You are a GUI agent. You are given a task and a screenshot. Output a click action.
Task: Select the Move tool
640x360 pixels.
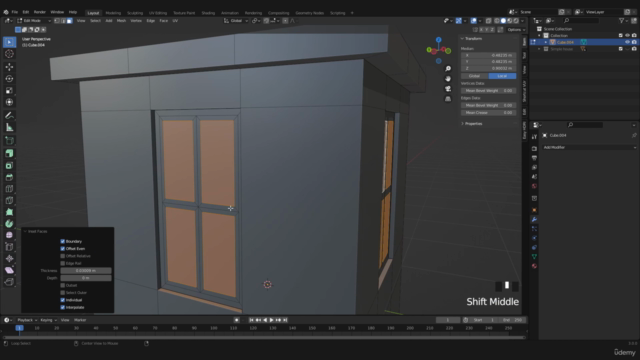coord(9,67)
